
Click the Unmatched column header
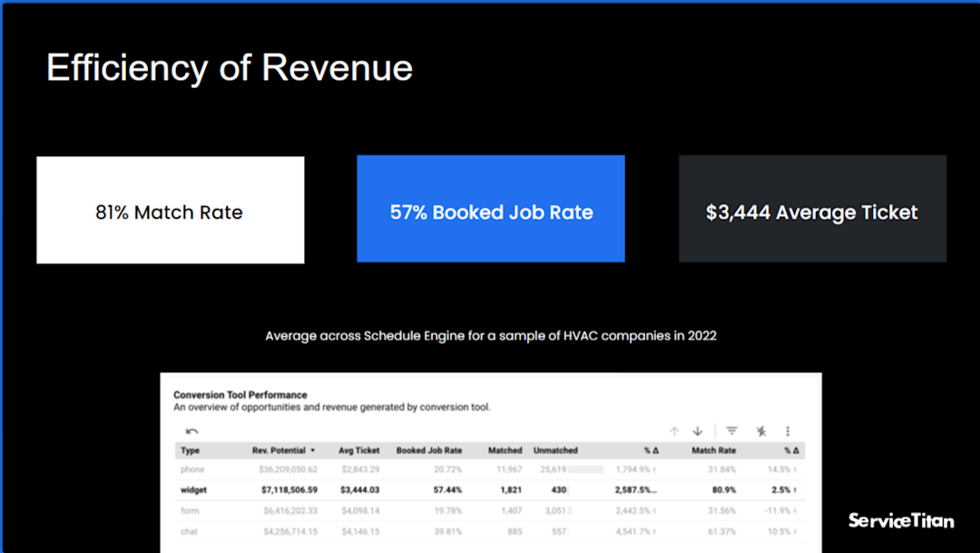coord(555,450)
